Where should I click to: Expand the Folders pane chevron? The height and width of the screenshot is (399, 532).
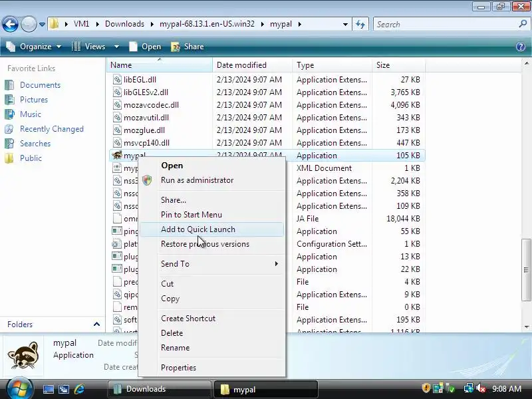tap(96, 324)
